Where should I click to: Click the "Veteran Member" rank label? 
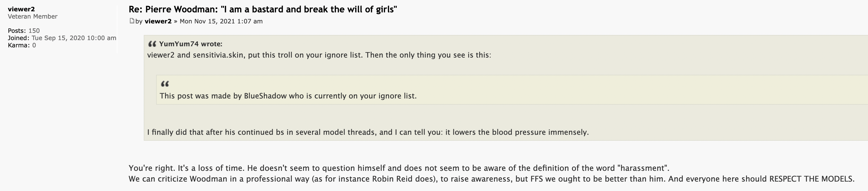click(x=33, y=16)
